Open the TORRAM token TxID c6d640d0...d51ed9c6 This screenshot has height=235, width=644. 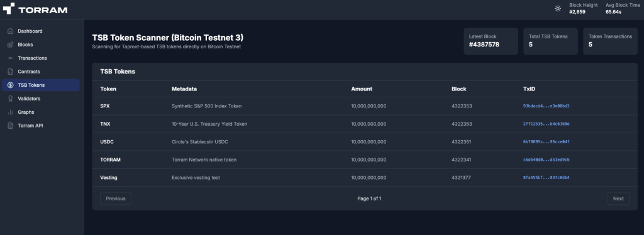546,160
